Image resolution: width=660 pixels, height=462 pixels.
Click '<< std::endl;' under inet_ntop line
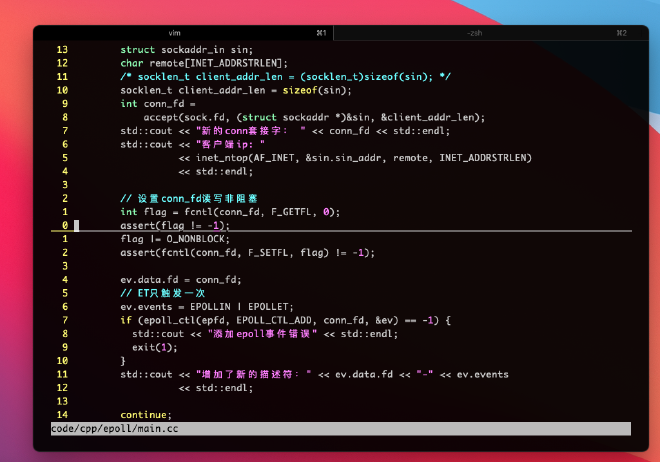pyautogui.click(x=216, y=171)
